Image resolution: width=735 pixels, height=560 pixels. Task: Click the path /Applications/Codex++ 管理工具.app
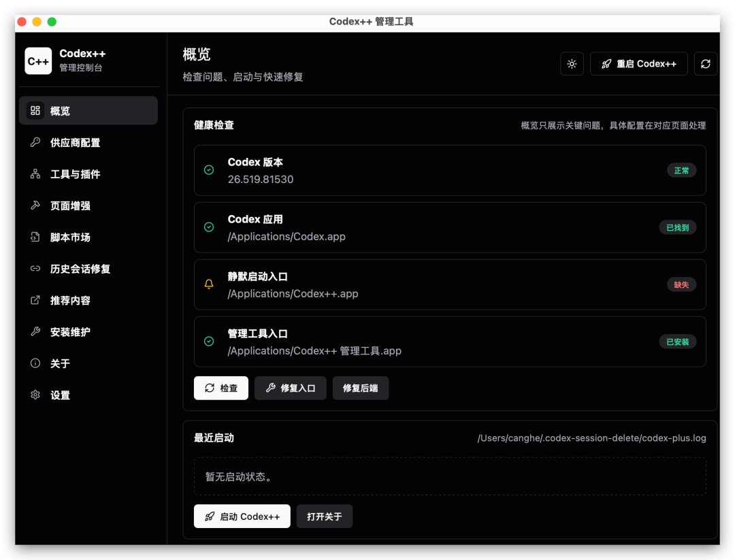[x=314, y=351]
